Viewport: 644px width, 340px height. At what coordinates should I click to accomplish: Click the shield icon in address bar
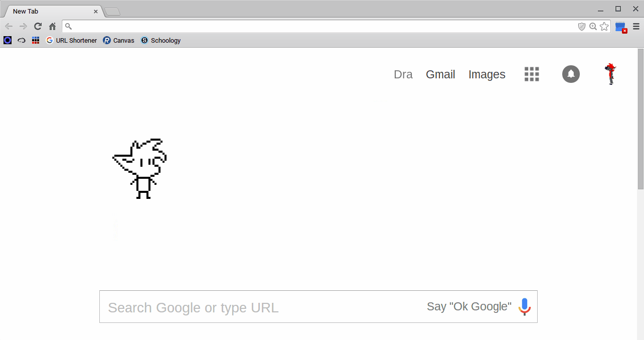click(582, 27)
